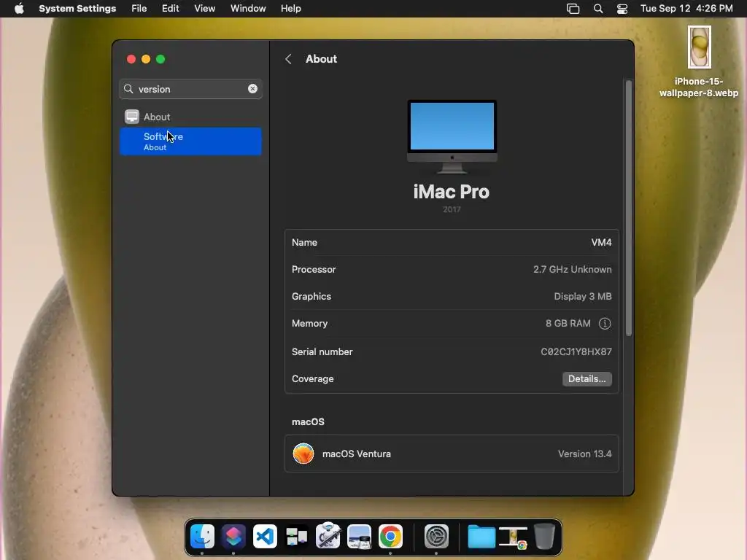Select the About result with display icon
Screen dimensions: 747x560
click(190, 117)
